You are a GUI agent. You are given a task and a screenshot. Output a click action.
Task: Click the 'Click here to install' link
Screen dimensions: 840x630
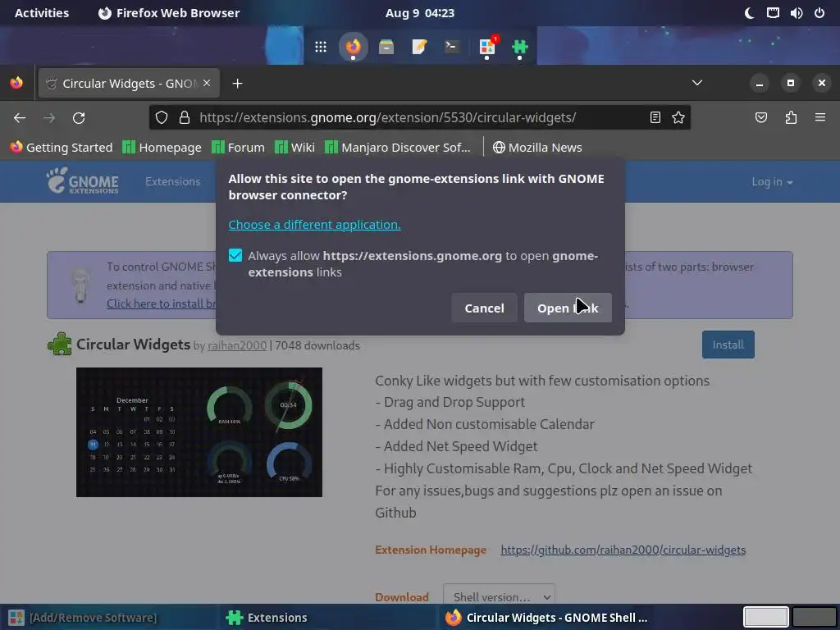(162, 304)
